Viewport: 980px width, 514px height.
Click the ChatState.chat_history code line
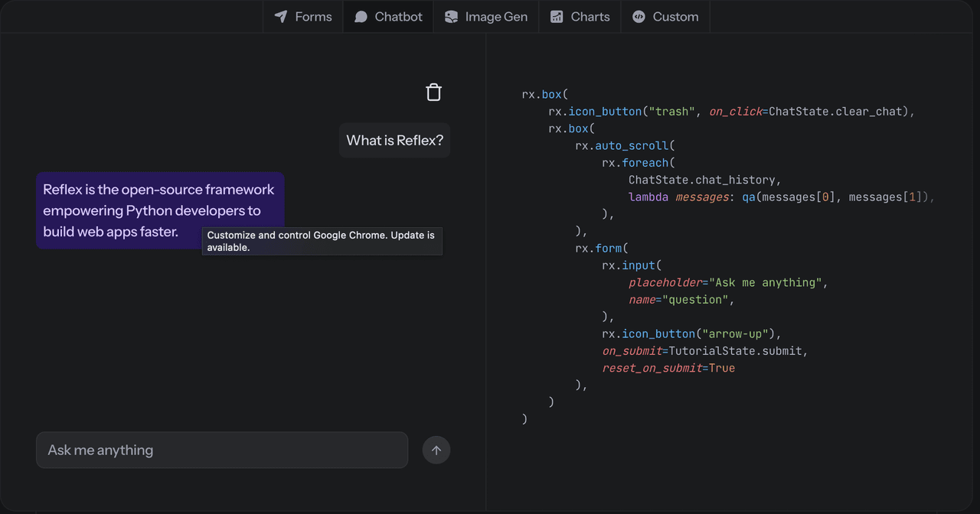point(704,180)
